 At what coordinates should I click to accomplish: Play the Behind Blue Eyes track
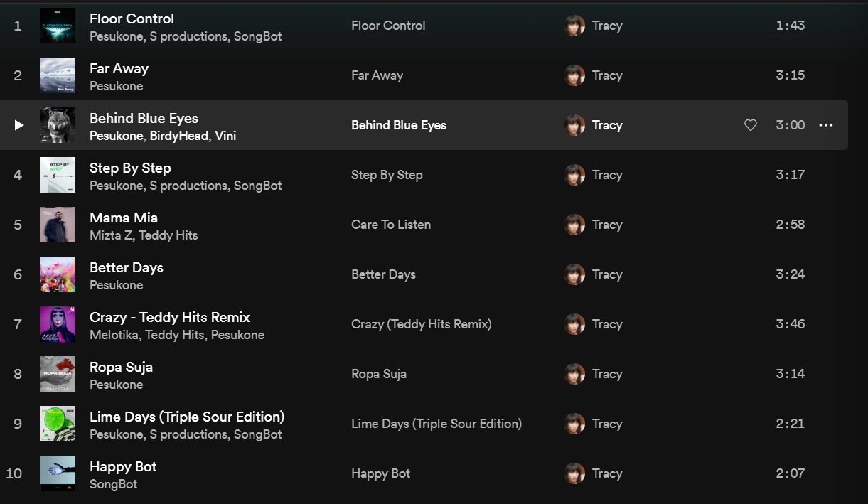pos(19,125)
